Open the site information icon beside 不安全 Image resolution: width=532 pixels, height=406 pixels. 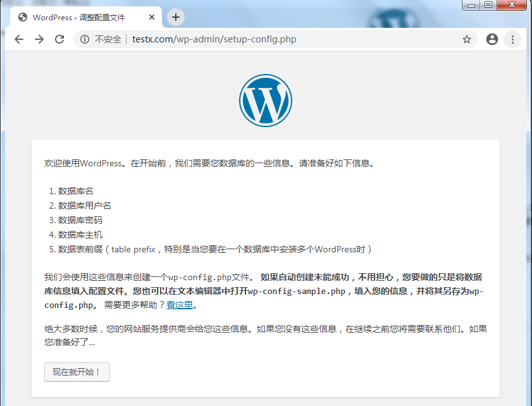[x=85, y=39]
